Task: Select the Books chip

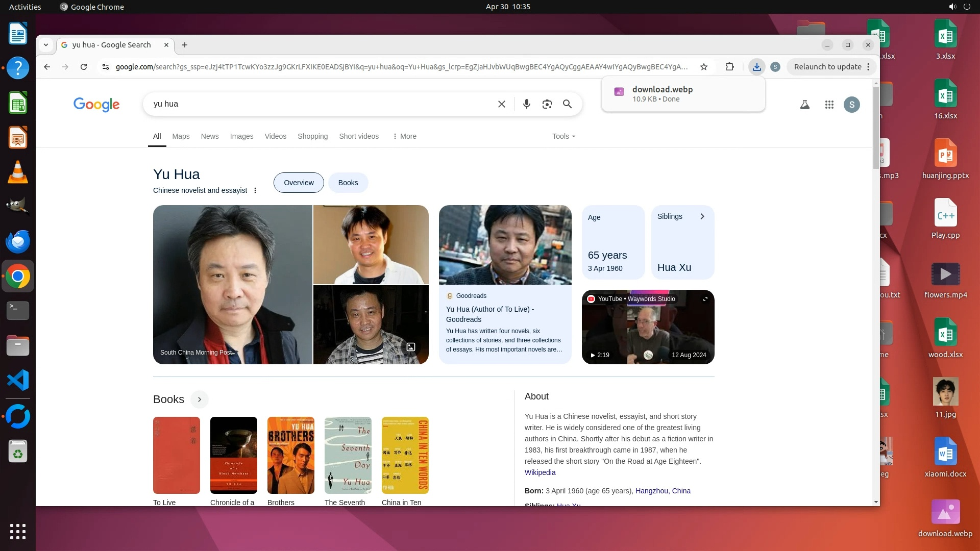Action: tap(348, 183)
